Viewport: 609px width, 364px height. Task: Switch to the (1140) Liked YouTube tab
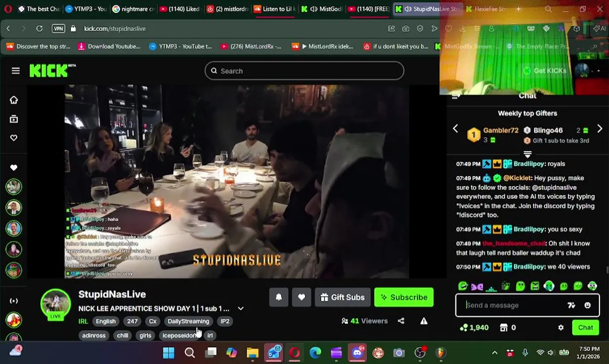[x=180, y=9]
